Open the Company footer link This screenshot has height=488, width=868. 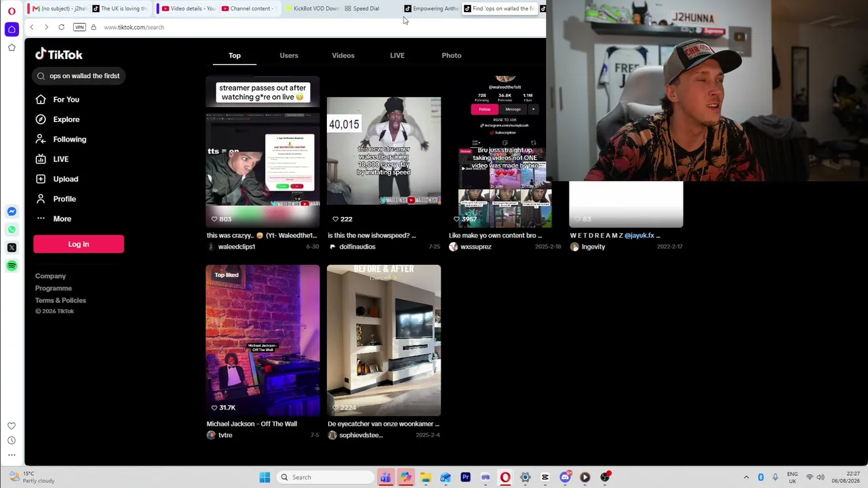[50, 276]
